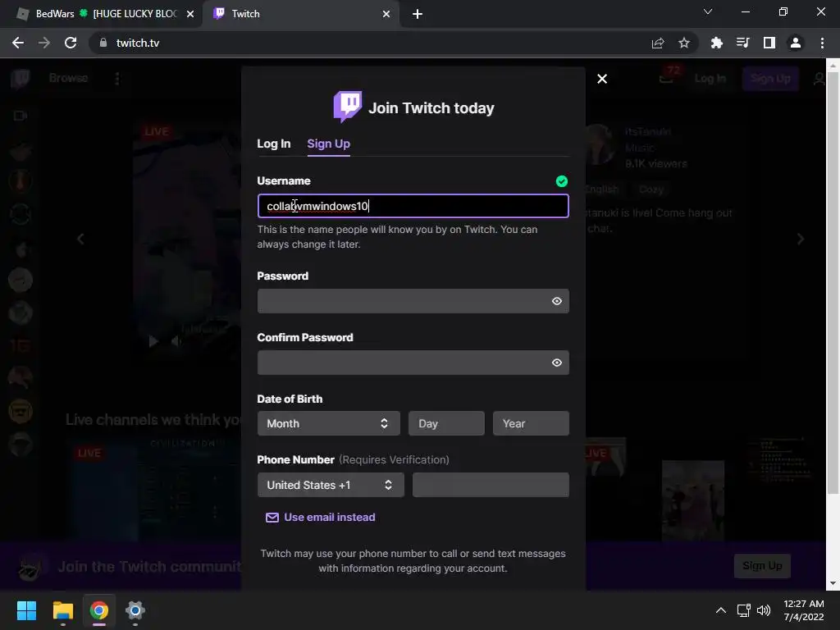The image size is (840, 630).
Task: Click the Sign Up button in the bottom banner
Action: [x=762, y=566]
